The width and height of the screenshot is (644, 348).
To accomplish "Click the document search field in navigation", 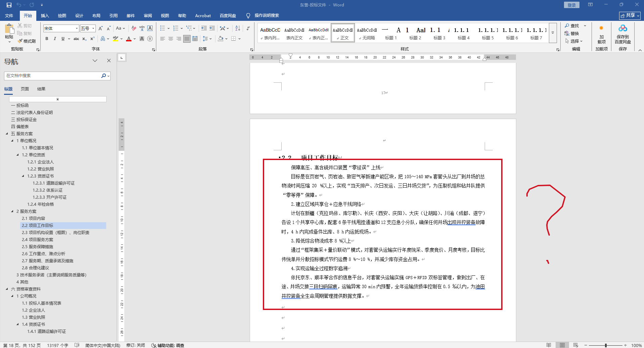I will [x=52, y=76].
